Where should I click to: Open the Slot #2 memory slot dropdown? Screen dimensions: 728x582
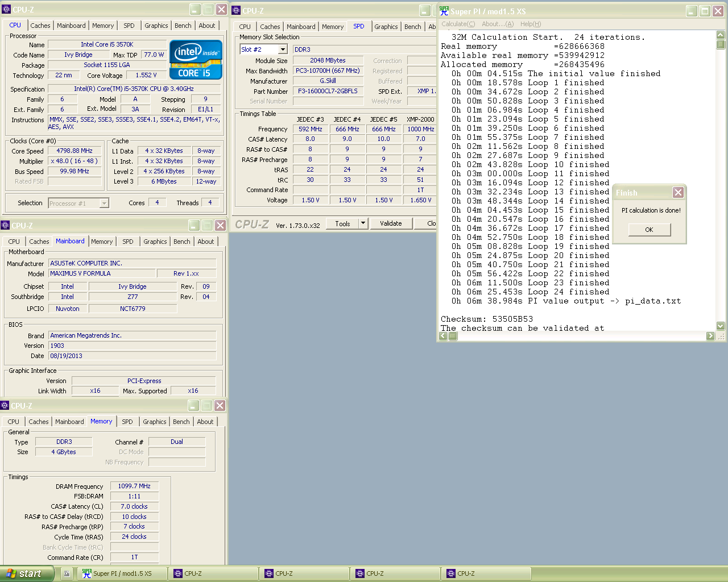[x=283, y=49]
